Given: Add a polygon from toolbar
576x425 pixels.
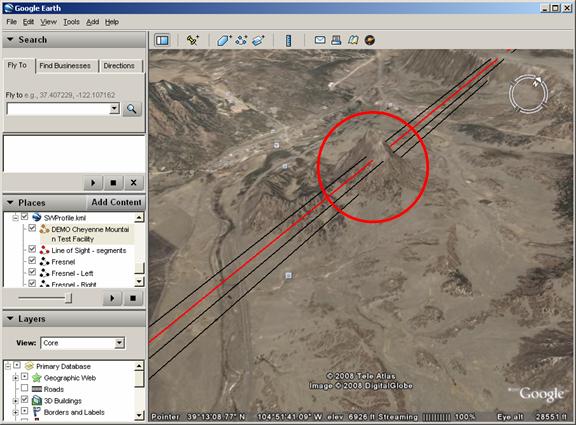Looking at the screenshot, I should (x=224, y=40).
